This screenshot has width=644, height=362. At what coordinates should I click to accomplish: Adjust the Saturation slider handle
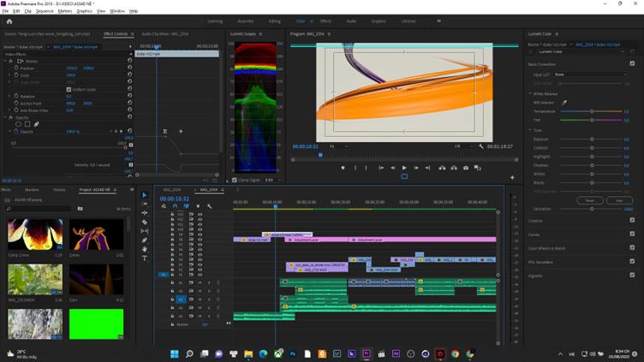point(592,209)
